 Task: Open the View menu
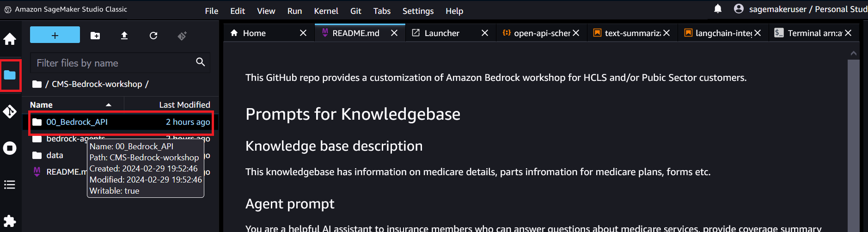pos(266,11)
